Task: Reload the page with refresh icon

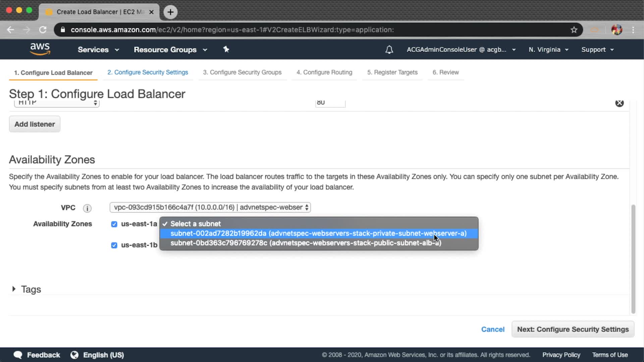Action: [43, 30]
